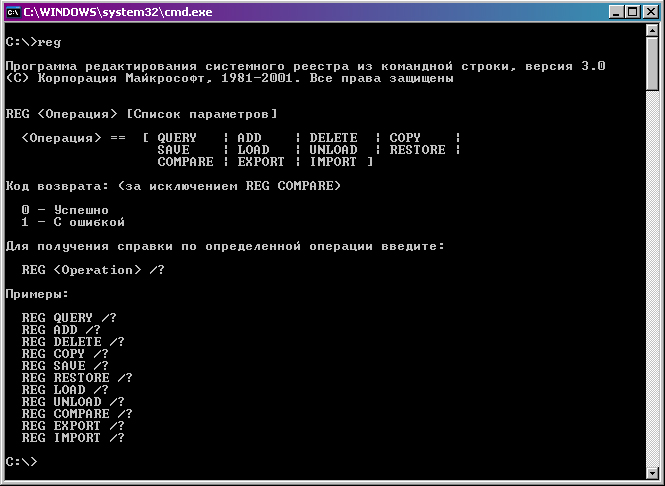Click the line 'REG COMPARE /?'
665x486 pixels.
click(77, 413)
